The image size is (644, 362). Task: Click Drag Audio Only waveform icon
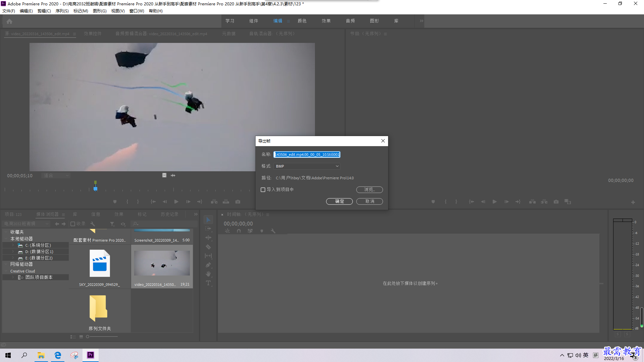pos(173,175)
